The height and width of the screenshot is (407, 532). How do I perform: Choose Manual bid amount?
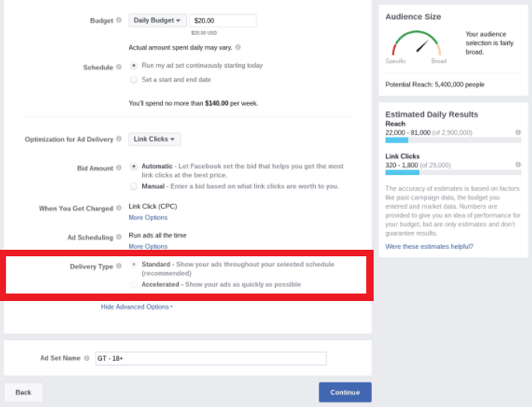pyautogui.click(x=134, y=186)
